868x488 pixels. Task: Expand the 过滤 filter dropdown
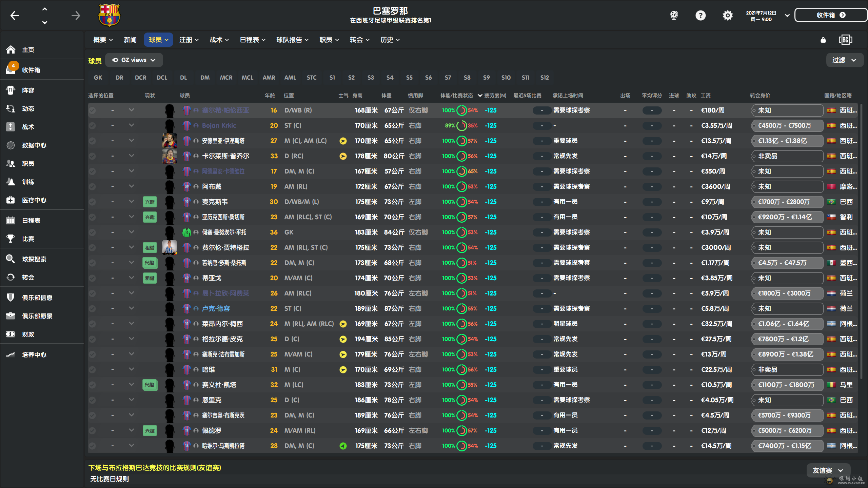pos(844,60)
